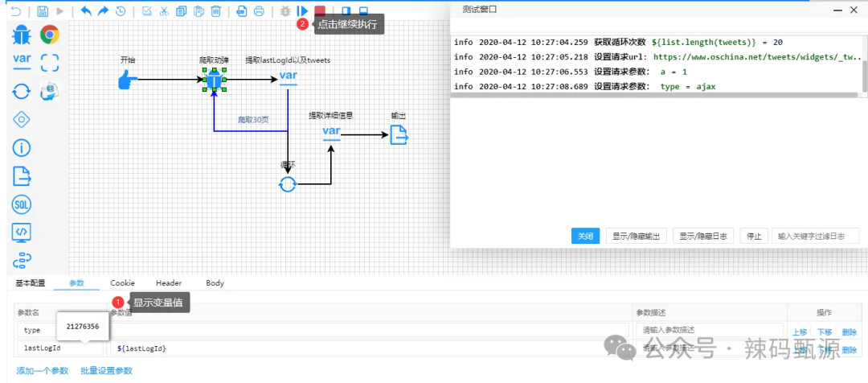The image size is (868, 383).
Task: Switch to the Cookie tab
Action: coord(122,283)
